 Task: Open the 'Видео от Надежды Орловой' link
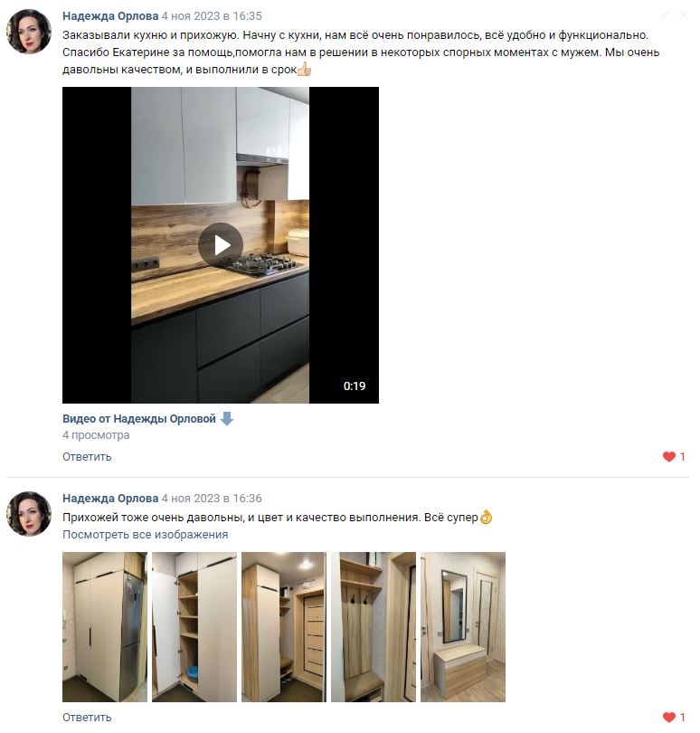(x=139, y=419)
